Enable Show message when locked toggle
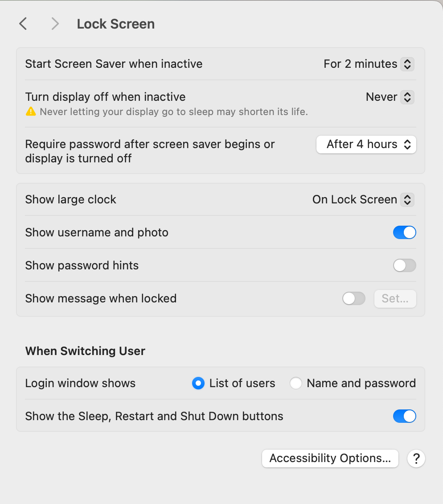The image size is (443, 504). [x=354, y=298]
